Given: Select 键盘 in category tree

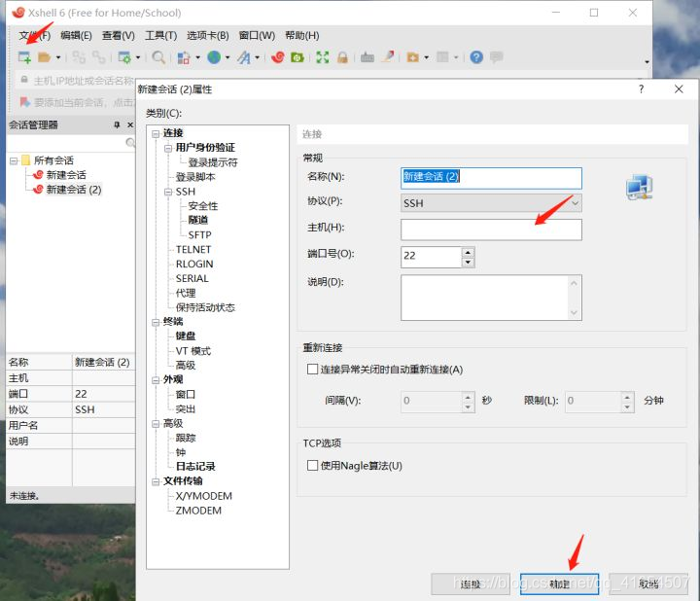Looking at the screenshot, I should (x=186, y=336).
